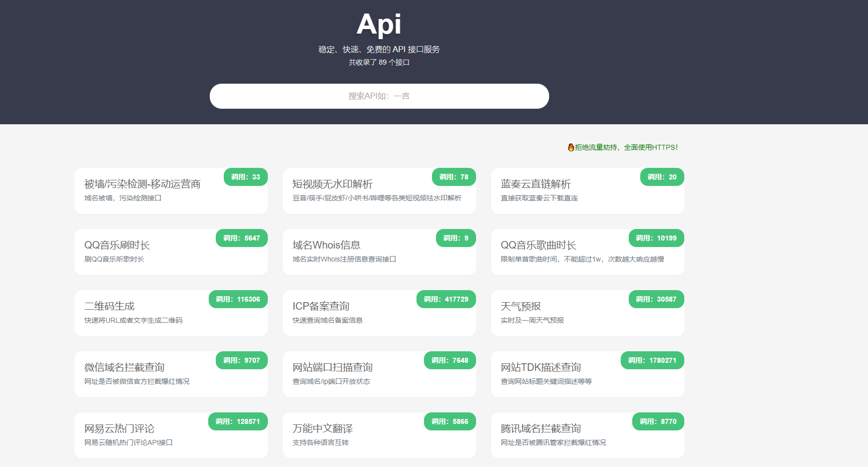This screenshot has width=868, height=467.
Task: Open the QQ音乐刷时长 API card
Action: tap(171, 252)
